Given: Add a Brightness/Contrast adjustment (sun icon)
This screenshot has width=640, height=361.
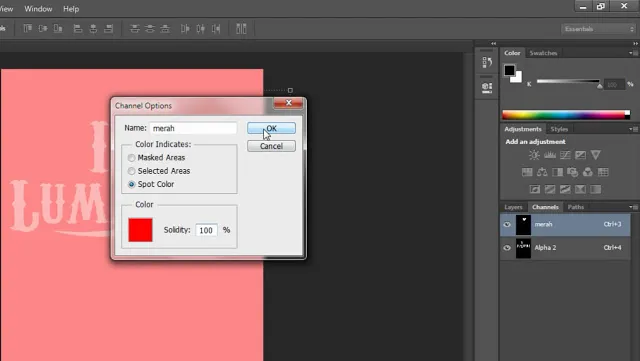Looking at the screenshot, I should coord(534,155).
